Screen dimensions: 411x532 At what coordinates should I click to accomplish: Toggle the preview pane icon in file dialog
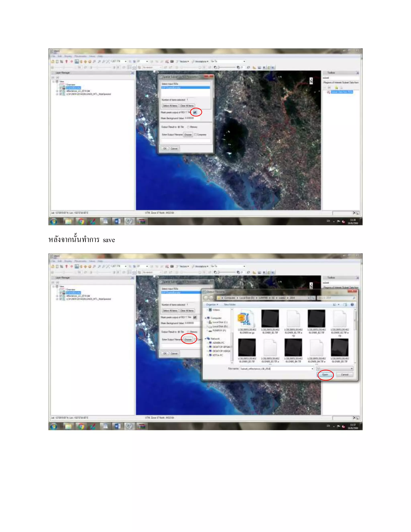(345, 305)
